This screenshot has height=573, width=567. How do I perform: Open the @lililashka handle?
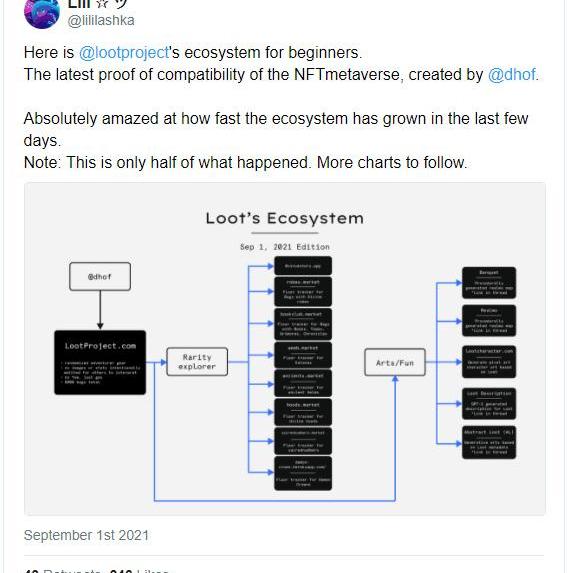(x=101, y=20)
